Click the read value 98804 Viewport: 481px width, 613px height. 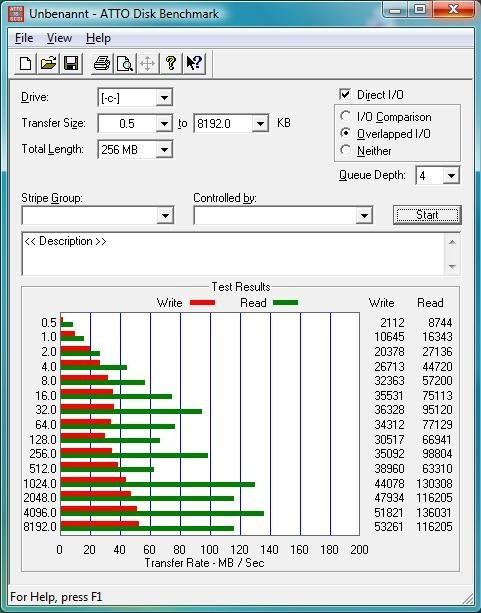click(x=437, y=453)
